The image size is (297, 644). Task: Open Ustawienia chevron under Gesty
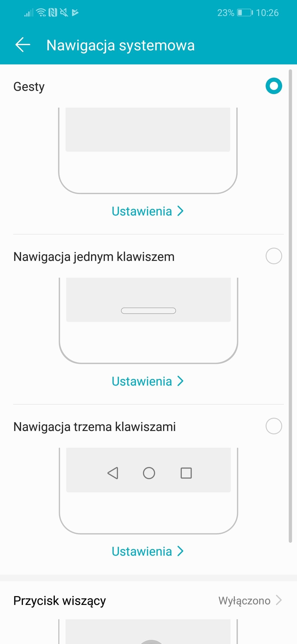(x=180, y=211)
